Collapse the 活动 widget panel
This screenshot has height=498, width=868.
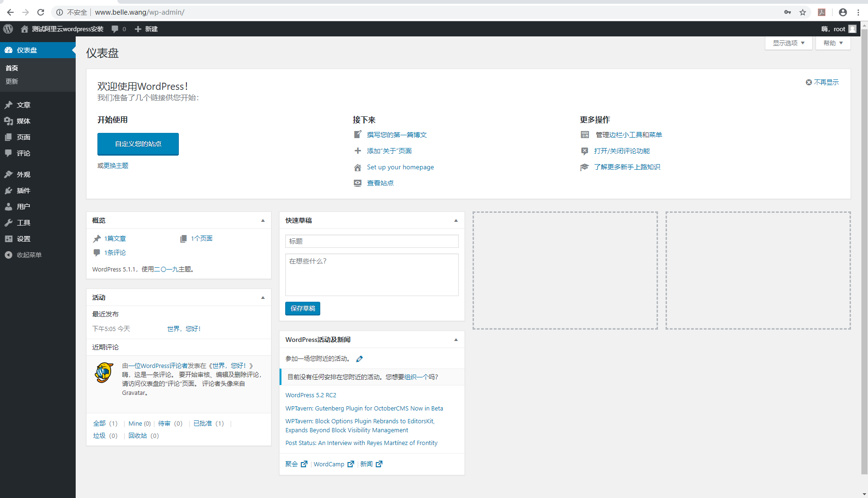pyautogui.click(x=263, y=297)
